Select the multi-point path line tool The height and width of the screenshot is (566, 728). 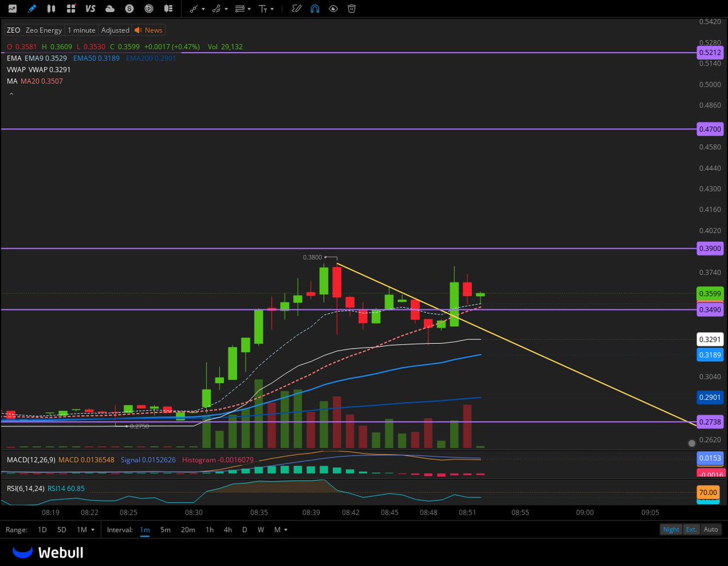(217, 8)
